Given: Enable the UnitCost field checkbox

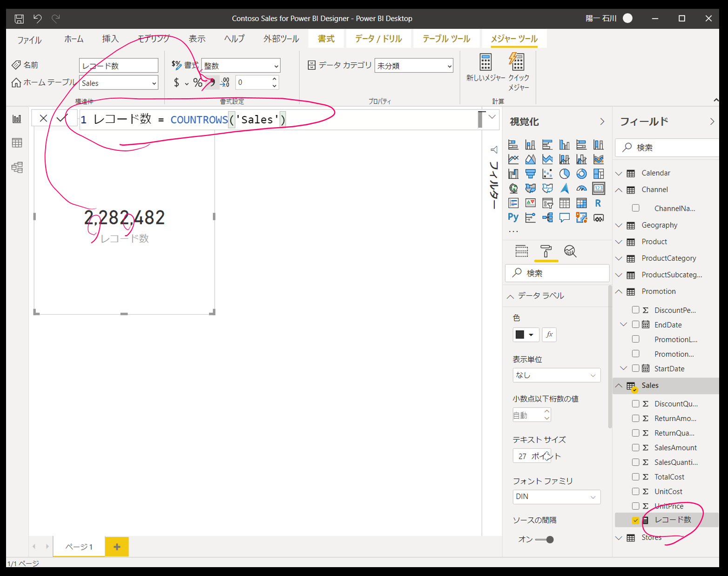Looking at the screenshot, I should pos(635,491).
